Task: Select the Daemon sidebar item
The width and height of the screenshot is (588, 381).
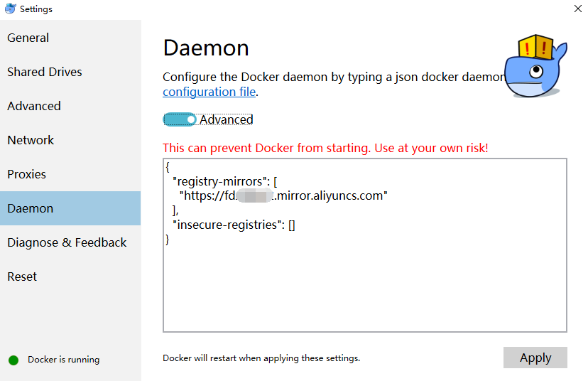Action: click(x=31, y=208)
